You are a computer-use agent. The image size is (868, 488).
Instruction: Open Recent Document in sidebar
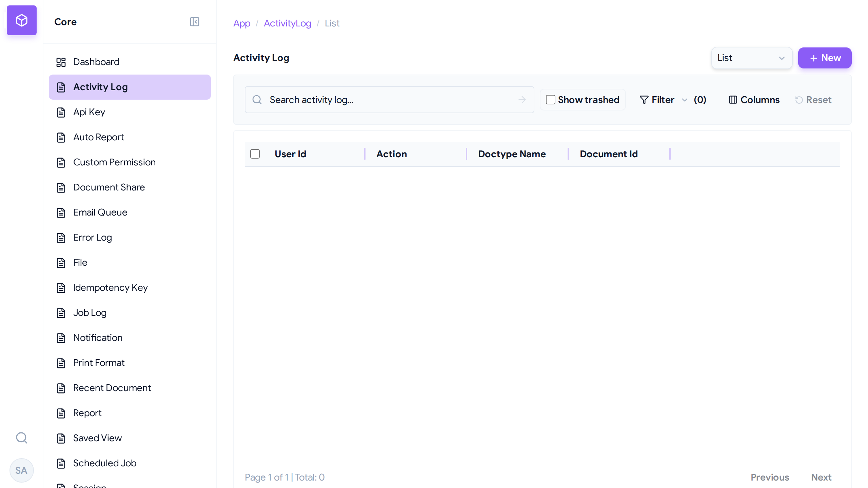pyautogui.click(x=130, y=388)
